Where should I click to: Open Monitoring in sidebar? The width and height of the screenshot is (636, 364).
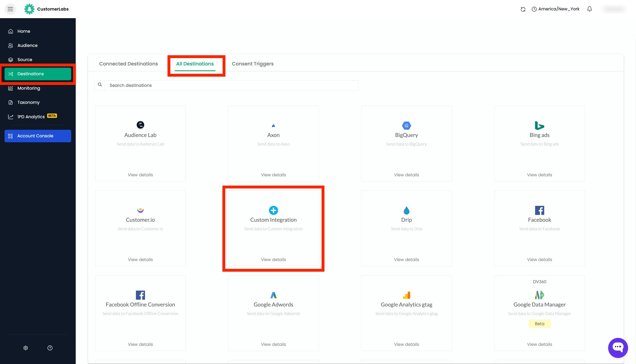[38, 88]
